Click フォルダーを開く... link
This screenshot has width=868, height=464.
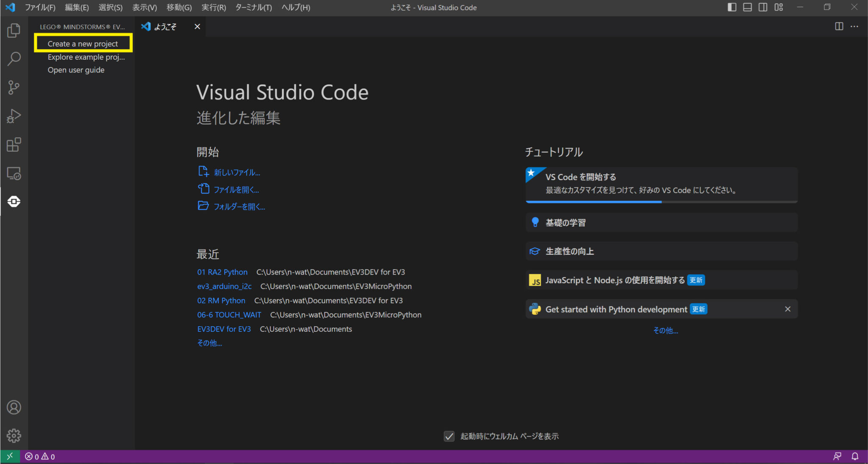click(239, 206)
